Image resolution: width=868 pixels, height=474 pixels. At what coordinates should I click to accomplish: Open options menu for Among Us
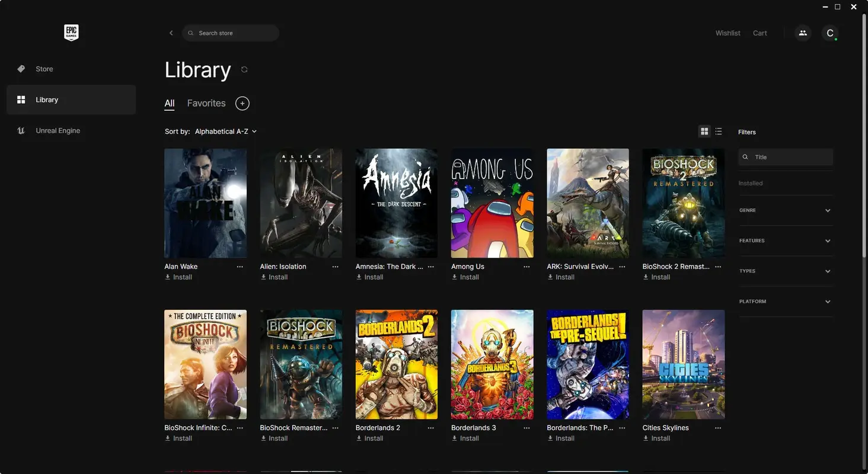click(526, 267)
